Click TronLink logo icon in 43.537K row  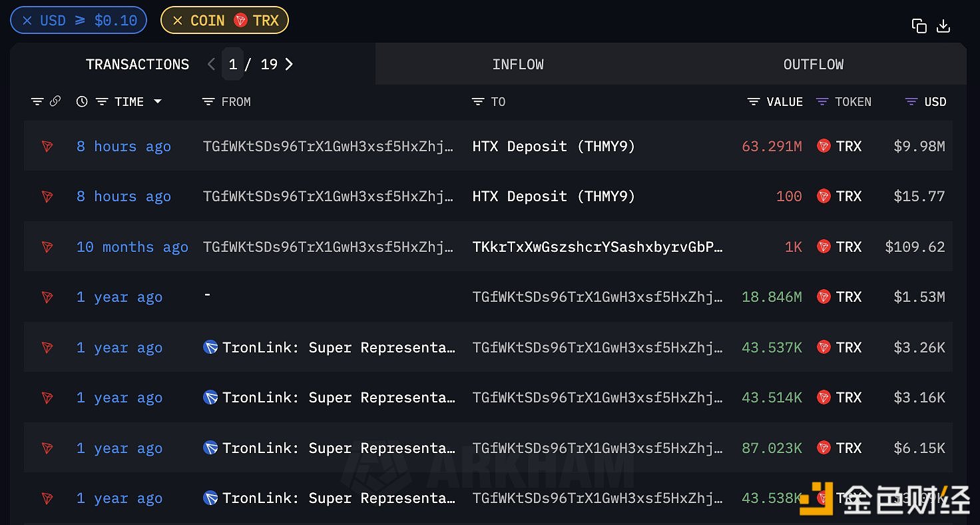point(210,347)
